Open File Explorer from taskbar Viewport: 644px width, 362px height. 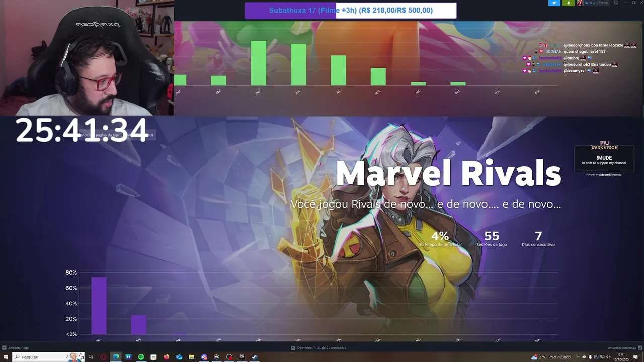coord(191,357)
